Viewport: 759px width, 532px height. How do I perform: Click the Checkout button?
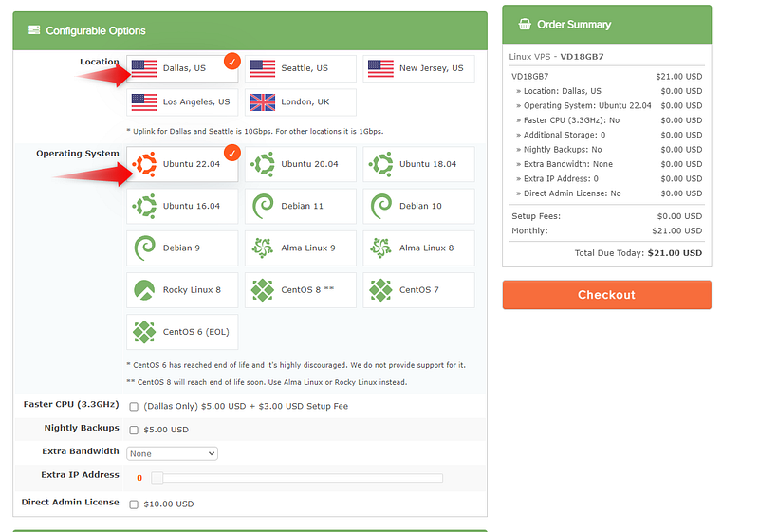606,295
